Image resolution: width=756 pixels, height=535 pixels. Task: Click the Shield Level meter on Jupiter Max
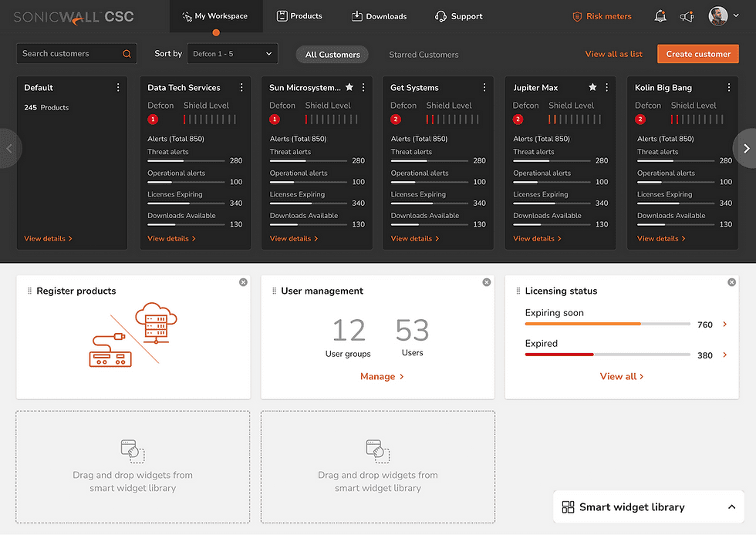575,119
